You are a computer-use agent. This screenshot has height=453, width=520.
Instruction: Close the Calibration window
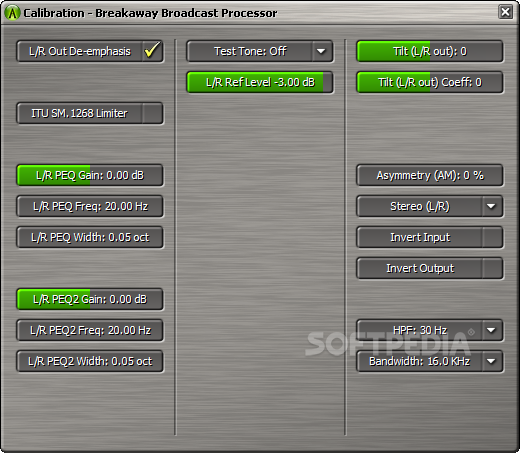(x=505, y=12)
